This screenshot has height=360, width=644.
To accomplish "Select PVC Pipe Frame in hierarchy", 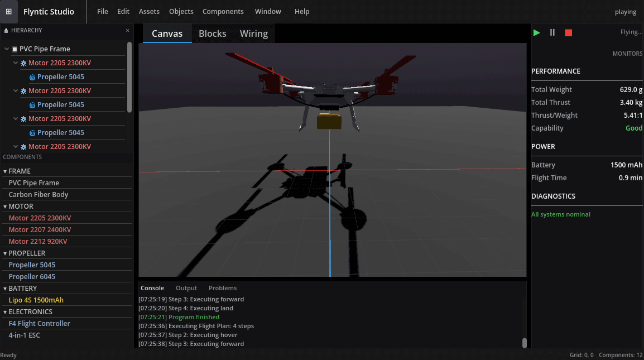I will (x=45, y=49).
